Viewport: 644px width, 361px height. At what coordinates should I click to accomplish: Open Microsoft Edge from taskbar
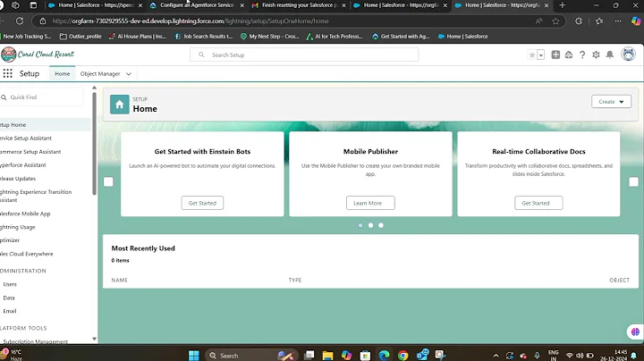coord(385,356)
